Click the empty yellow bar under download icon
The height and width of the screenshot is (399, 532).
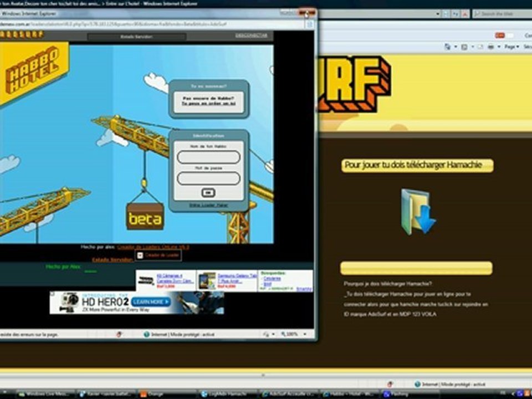click(416, 268)
